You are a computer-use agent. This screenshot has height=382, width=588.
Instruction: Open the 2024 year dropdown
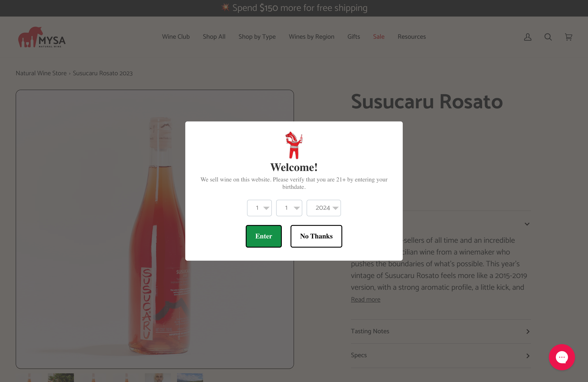pyautogui.click(x=324, y=208)
